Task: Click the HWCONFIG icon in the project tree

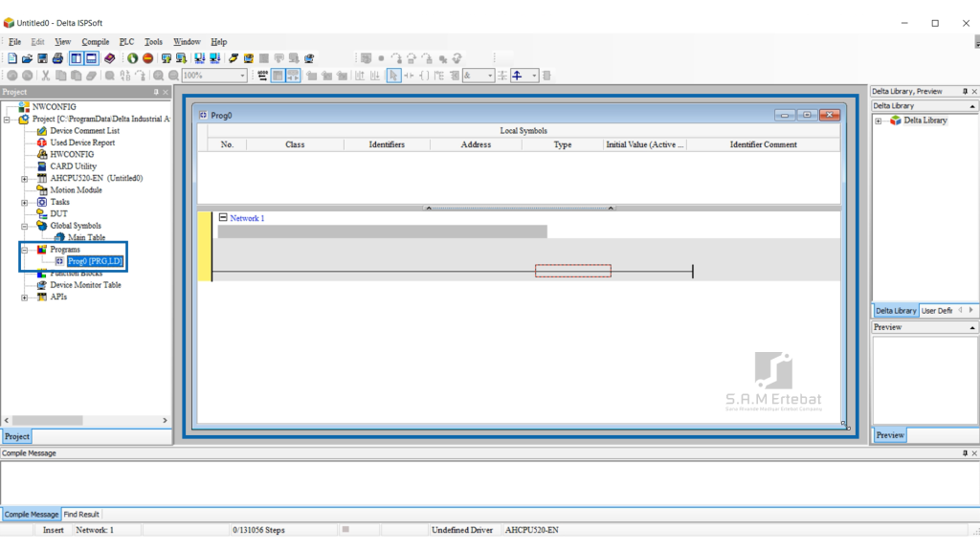Action: [x=42, y=154]
